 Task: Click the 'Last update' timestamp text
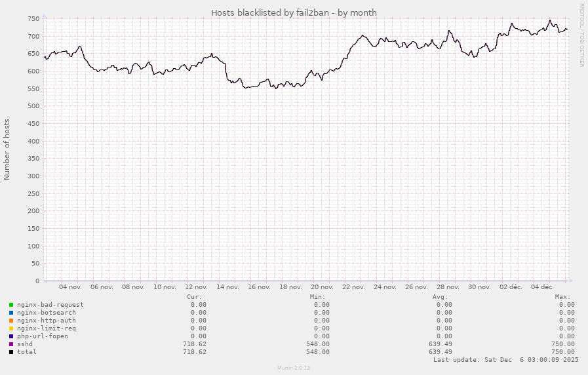click(505, 360)
